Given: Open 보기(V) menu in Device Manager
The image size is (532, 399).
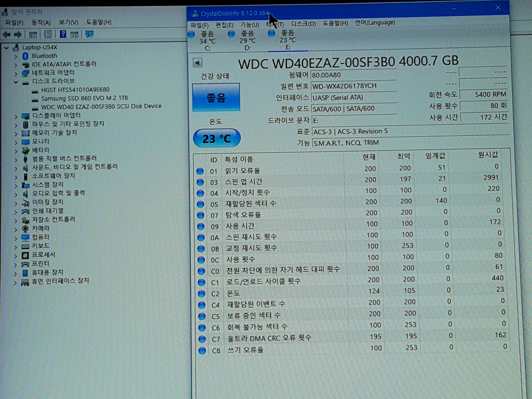Looking at the screenshot, I should pos(69,22).
